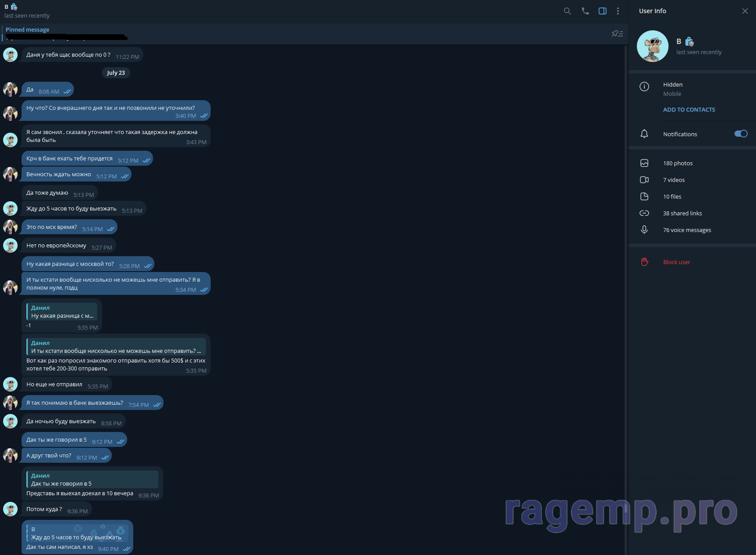Click Block user button

[x=676, y=262]
